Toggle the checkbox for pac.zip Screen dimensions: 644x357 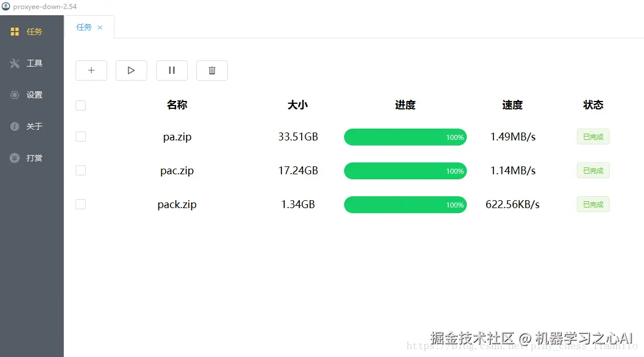point(80,170)
